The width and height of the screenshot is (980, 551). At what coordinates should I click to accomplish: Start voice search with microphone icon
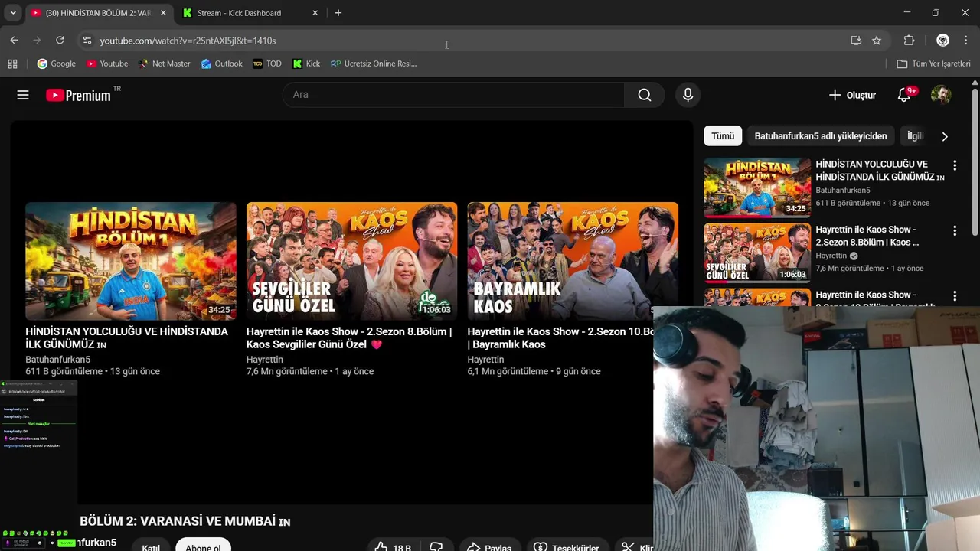(x=688, y=95)
